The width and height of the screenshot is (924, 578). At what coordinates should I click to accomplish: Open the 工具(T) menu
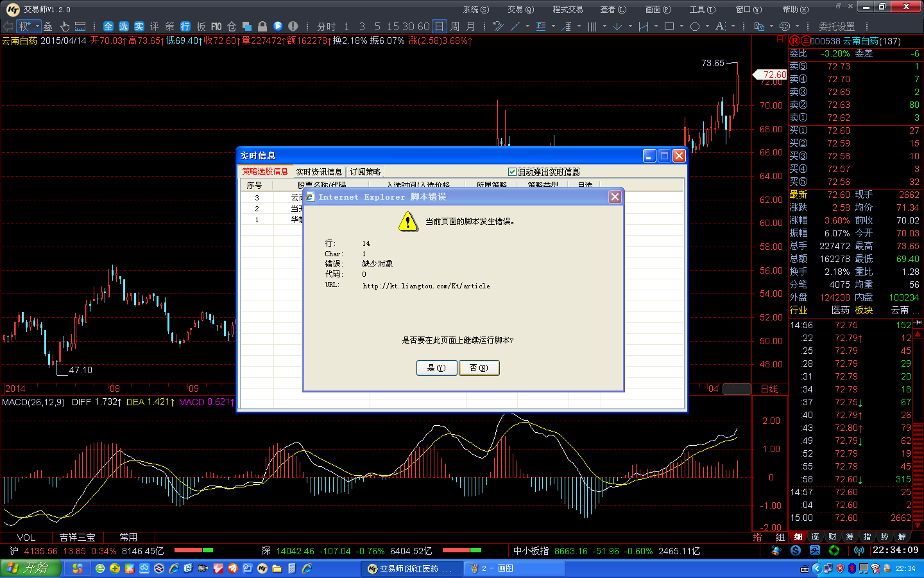coord(702,10)
